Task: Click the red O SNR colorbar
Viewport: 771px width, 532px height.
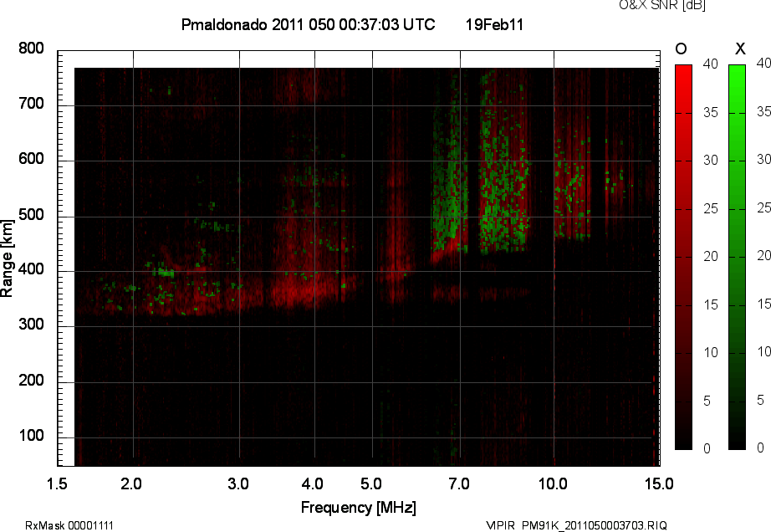Action: [683, 257]
